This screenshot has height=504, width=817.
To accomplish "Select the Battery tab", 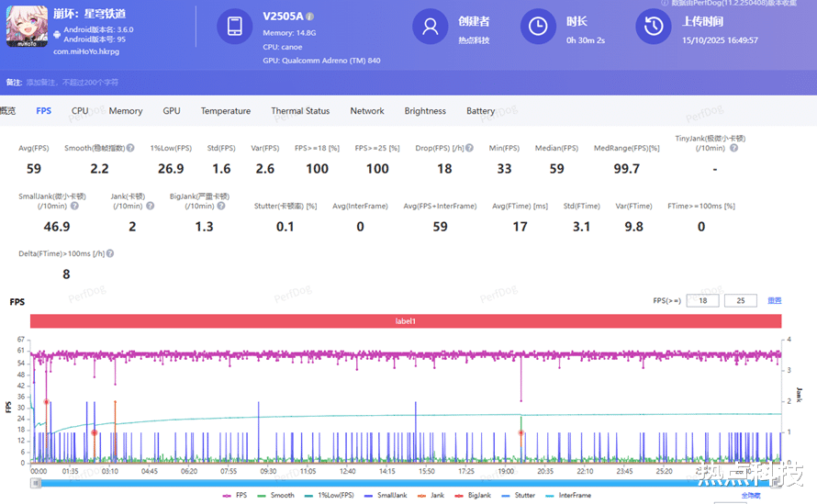I will point(480,111).
